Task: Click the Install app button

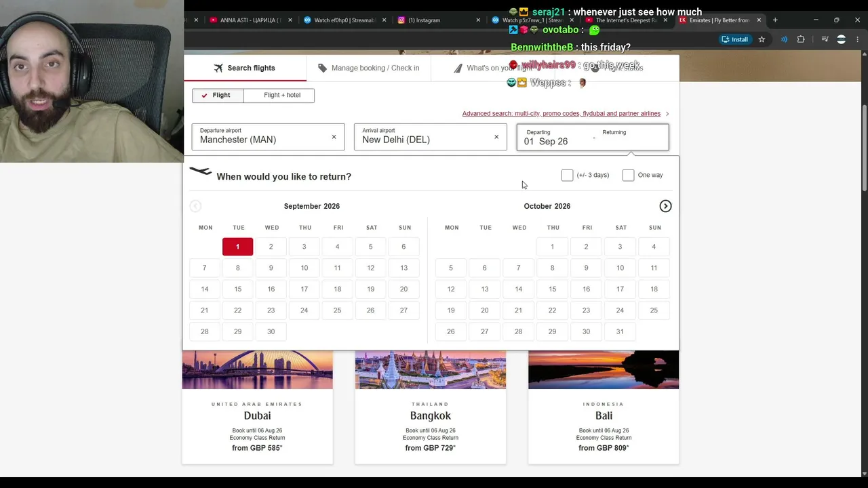Action: (735, 39)
